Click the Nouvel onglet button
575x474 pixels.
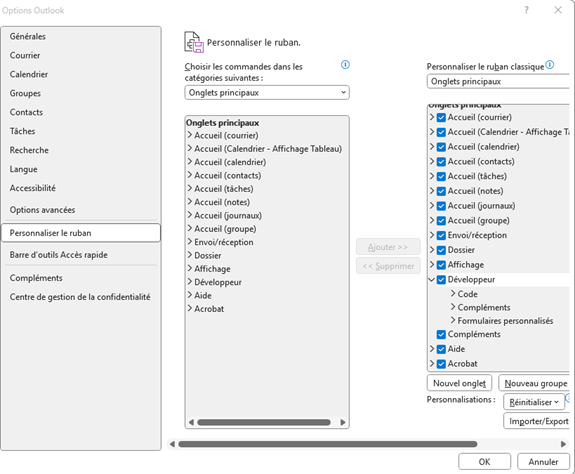459,383
